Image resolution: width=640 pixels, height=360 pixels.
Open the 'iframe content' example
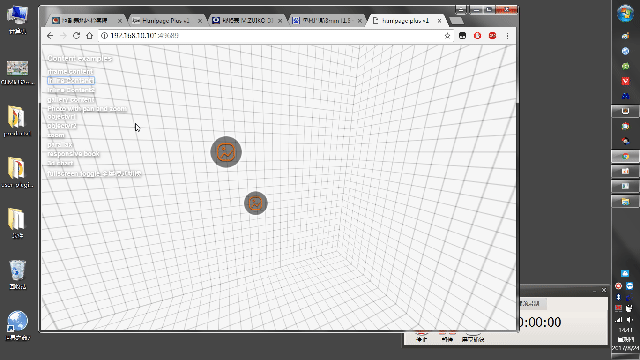70,71
